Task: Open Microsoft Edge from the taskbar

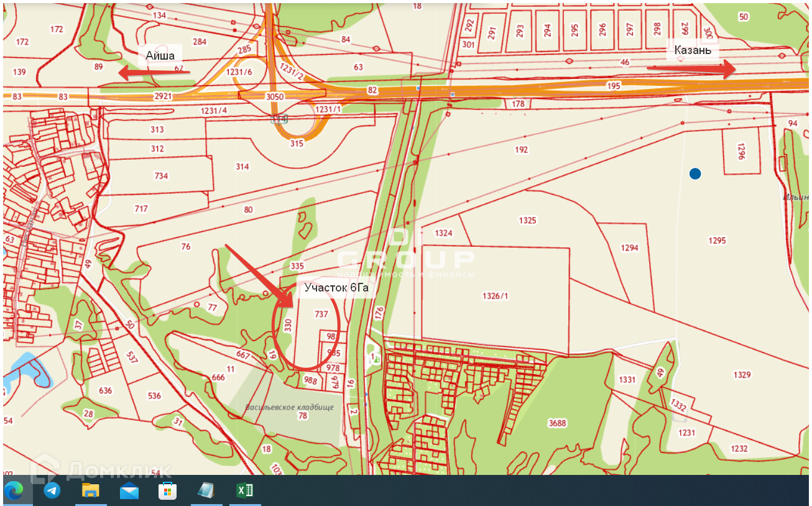Action: point(14,490)
